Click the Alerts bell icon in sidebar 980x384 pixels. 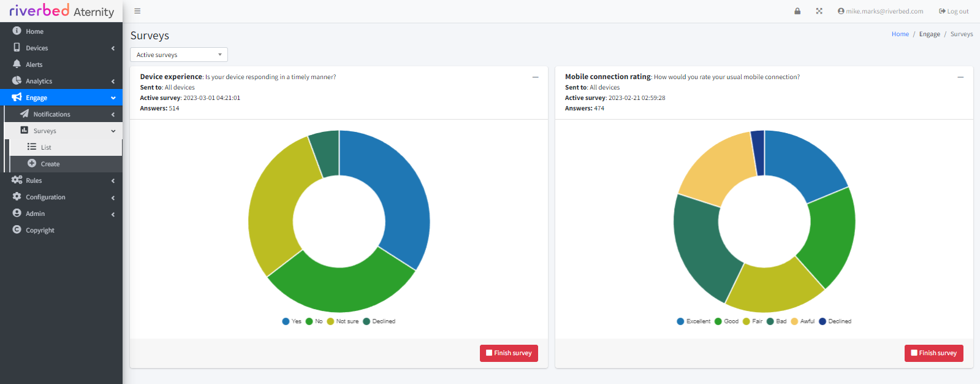click(17, 64)
